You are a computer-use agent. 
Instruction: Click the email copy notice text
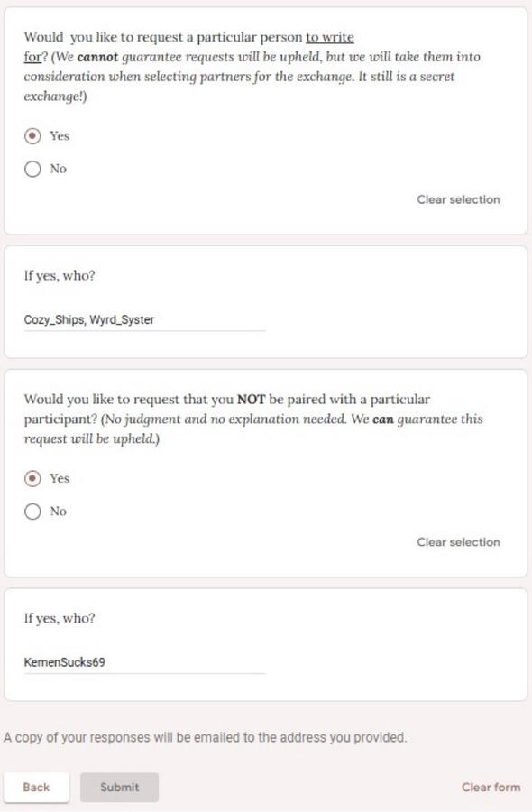pyautogui.click(x=207, y=737)
